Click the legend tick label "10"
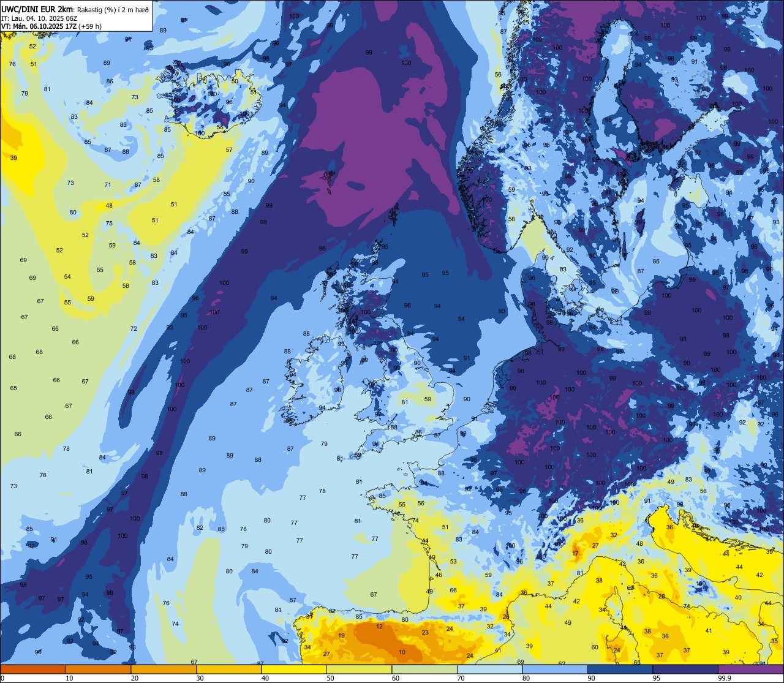 69,678
